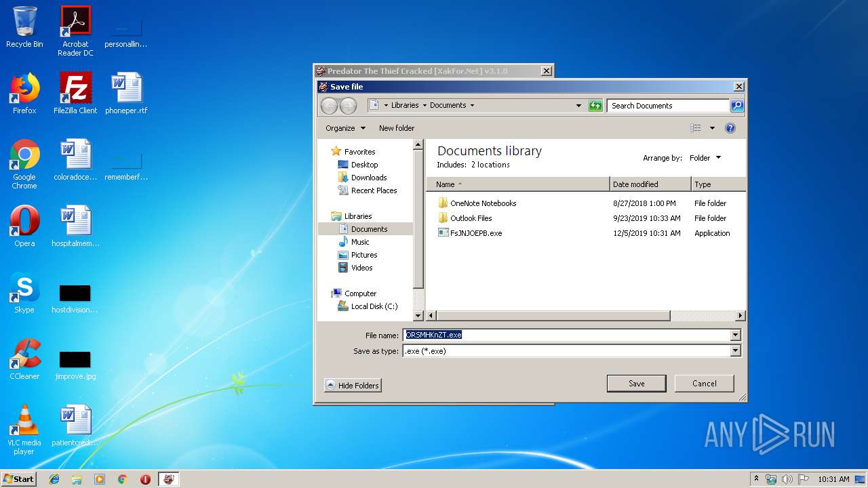This screenshot has width=868, height=488.
Task: Click Hide Folders button
Action: (353, 385)
